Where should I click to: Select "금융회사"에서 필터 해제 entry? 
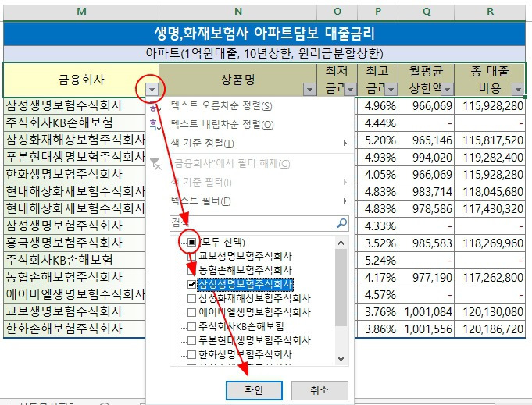[230, 164]
